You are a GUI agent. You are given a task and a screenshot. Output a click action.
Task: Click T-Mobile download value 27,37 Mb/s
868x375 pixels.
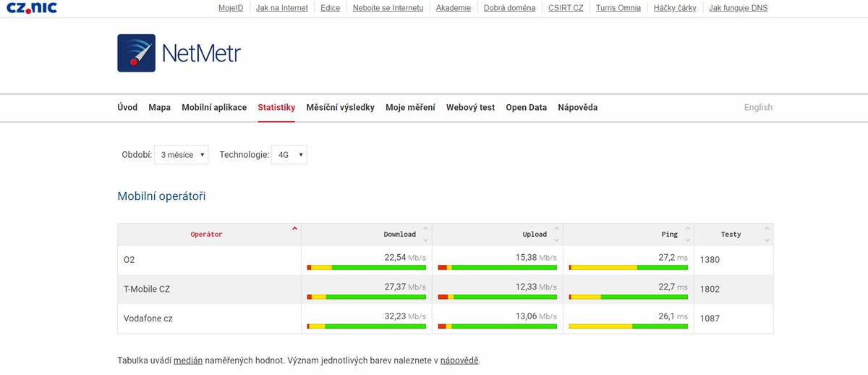405,287
